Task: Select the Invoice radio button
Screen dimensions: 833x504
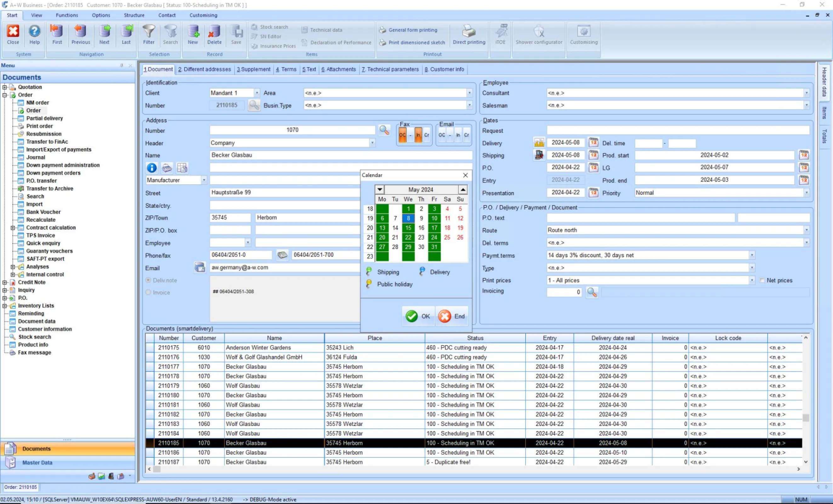Action: (x=148, y=292)
